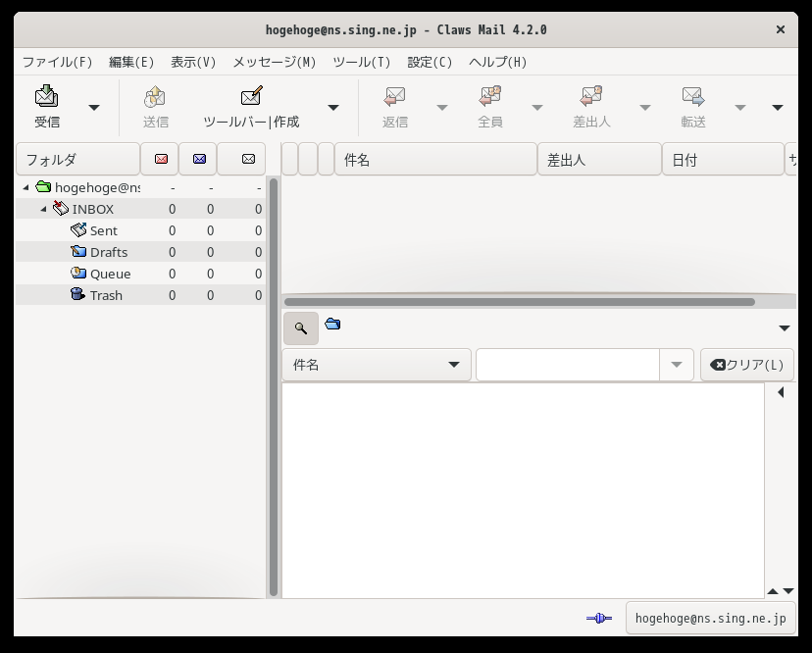Click the Send (送信) toolbar icon
The width and height of the screenshot is (812, 653).
(x=155, y=96)
